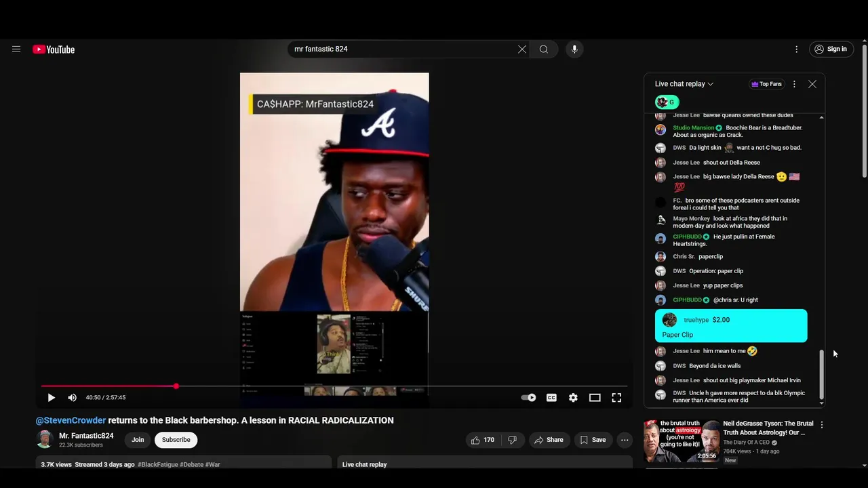Click the Mr. Fantastic824 channel avatar
Image resolution: width=868 pixels, height=488 pixels.
click(45, 440)
